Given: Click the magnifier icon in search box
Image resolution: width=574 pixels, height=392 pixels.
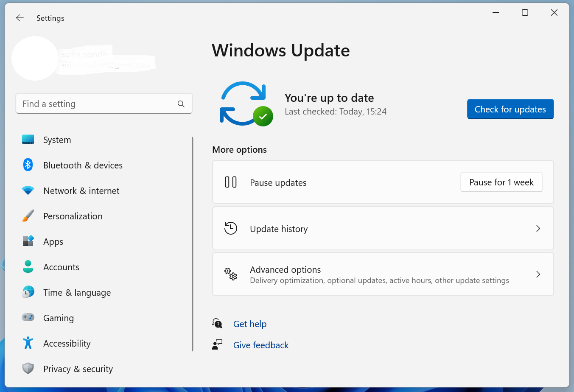Looking at the screenshot, I should (181, 104).
